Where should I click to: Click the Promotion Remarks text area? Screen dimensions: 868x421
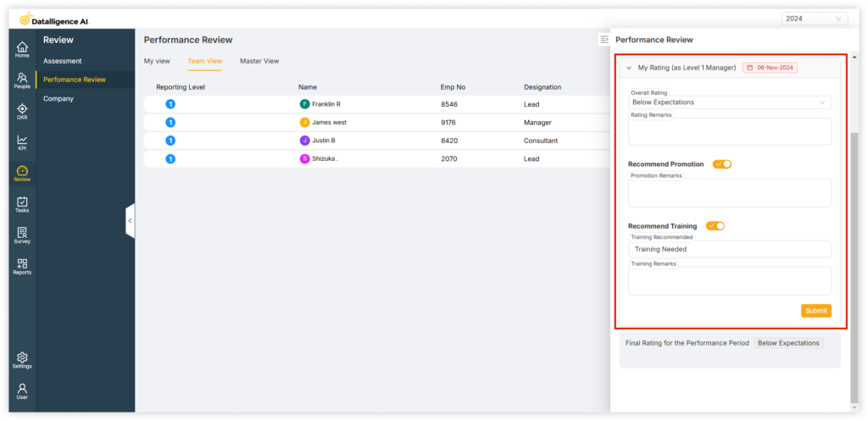click(x=730, y=192)
